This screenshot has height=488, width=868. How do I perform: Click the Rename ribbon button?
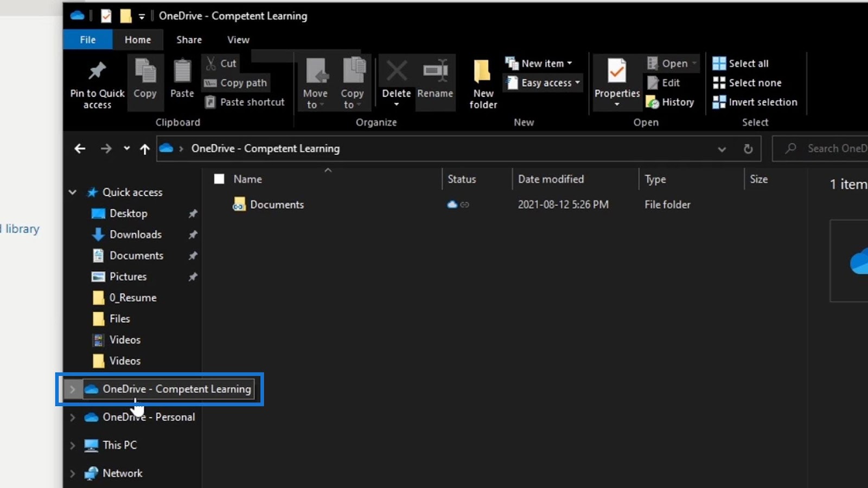pyautogui.click(x=435, y=81)
